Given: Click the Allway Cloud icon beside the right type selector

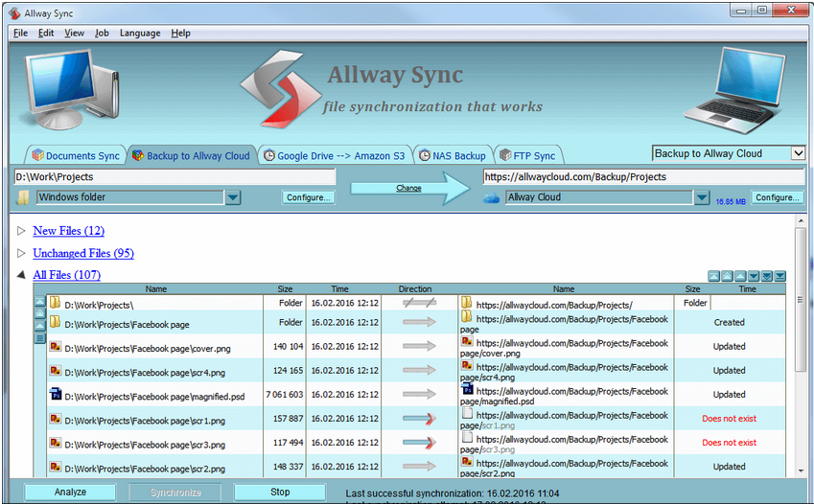Looking at the screenshot, I should 491,197.
